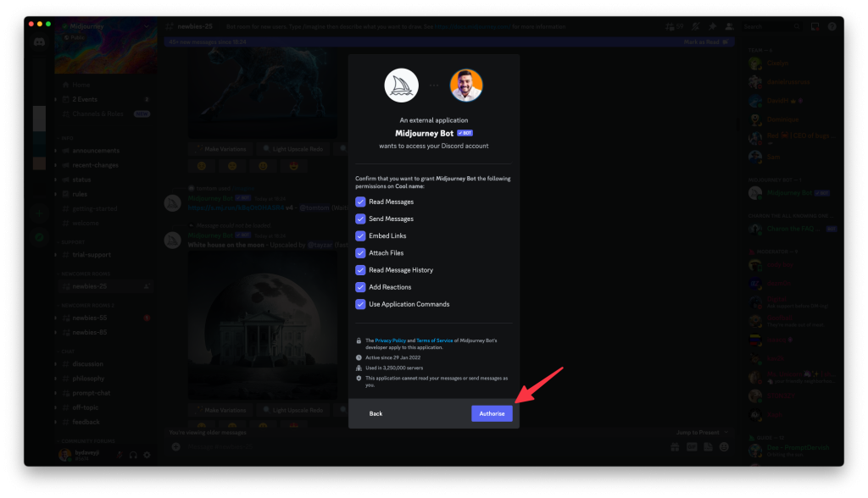Viewport: 868px width, 498px height.
Task: Expand the status channel arrow
Action: (55, 180)
